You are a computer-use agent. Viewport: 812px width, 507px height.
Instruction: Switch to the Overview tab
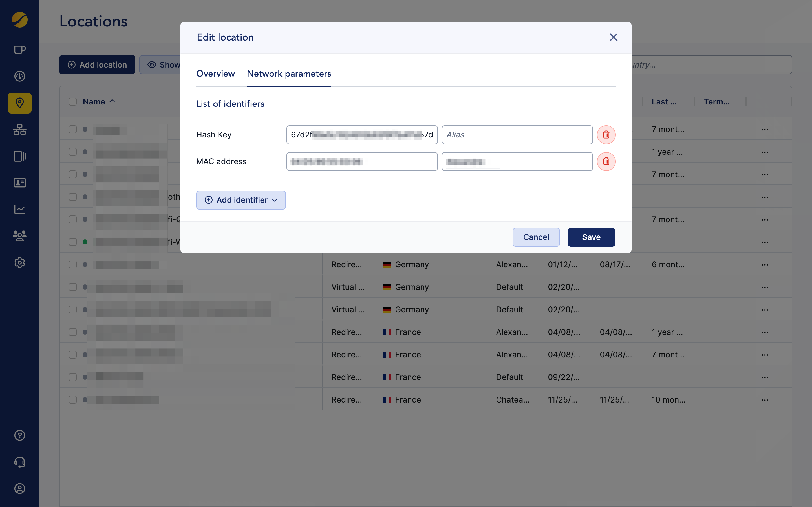point(215,74)
